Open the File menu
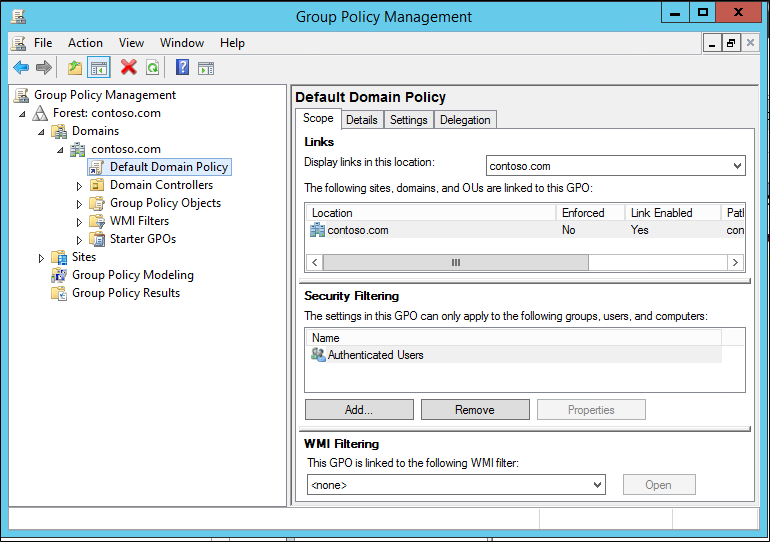The width and height of the screenshot is (770, 542). [x=43, y=43]
